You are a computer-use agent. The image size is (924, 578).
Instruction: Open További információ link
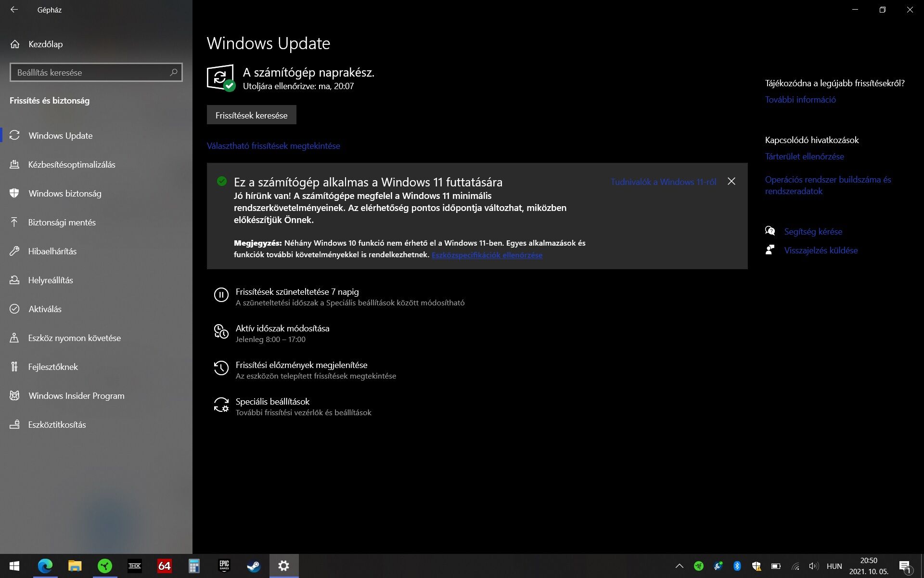click(800, 100)
